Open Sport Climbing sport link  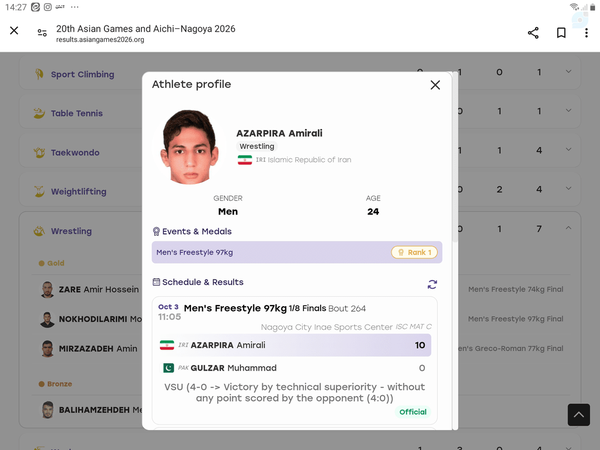(83, 75)
